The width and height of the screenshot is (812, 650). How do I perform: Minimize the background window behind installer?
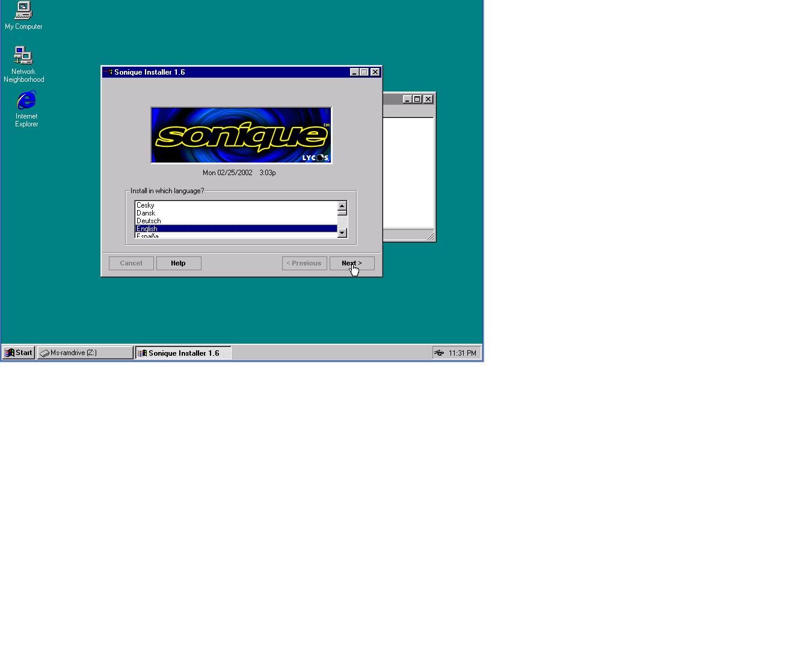407,99
